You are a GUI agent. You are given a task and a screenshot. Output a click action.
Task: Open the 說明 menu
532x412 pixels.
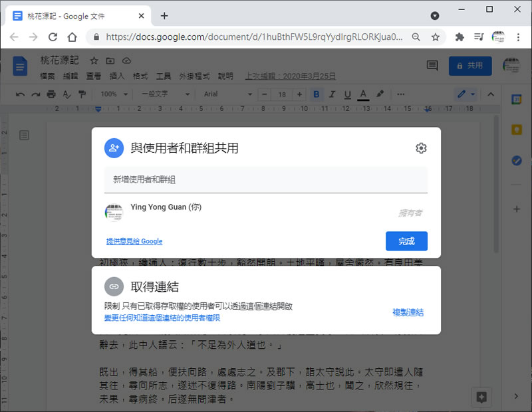225,76
